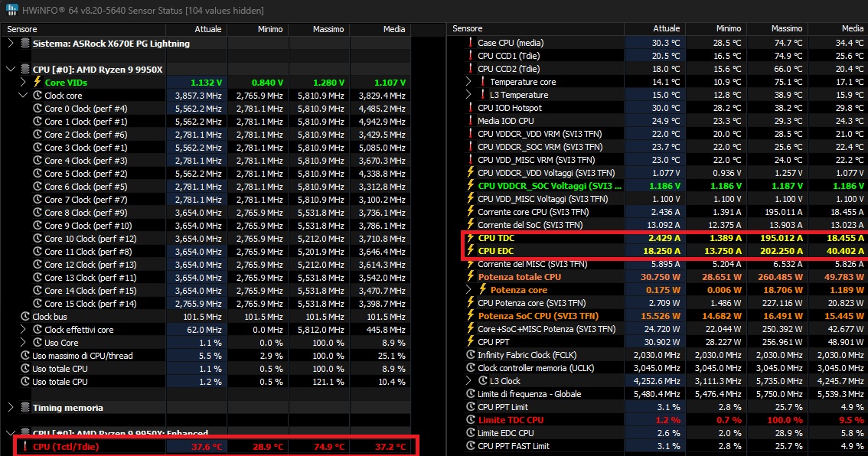Click the 74.9 °C maximum value of CPU (Tctl/Tdie)
868x456 pixels.
(329, 447)
